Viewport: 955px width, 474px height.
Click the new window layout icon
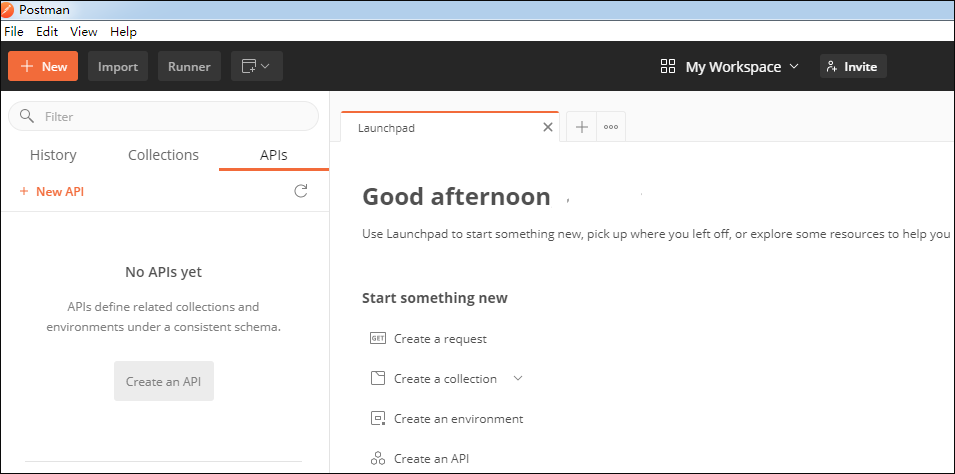249,67
